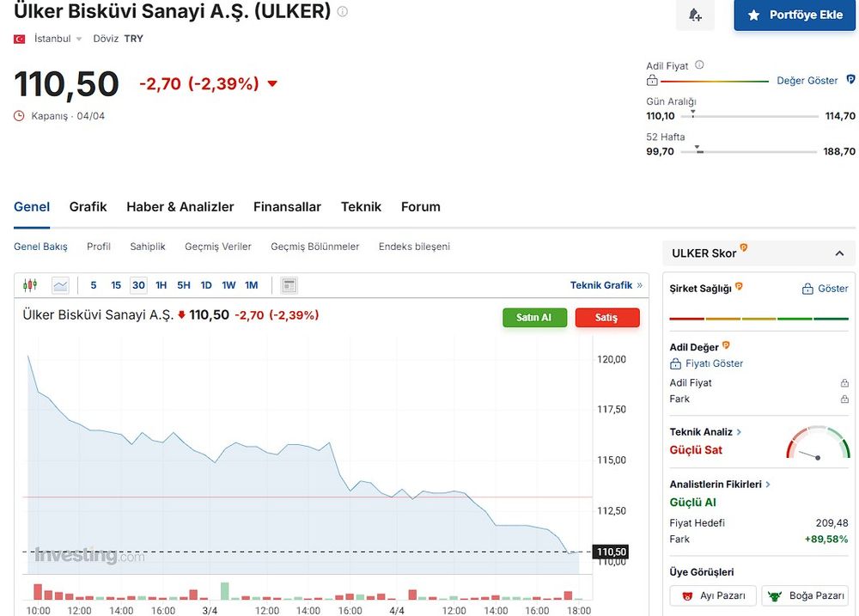859x616 pixels.
Task: Select the Geçmiş Bölünmeler sub-tab
Action: point(315,247)
